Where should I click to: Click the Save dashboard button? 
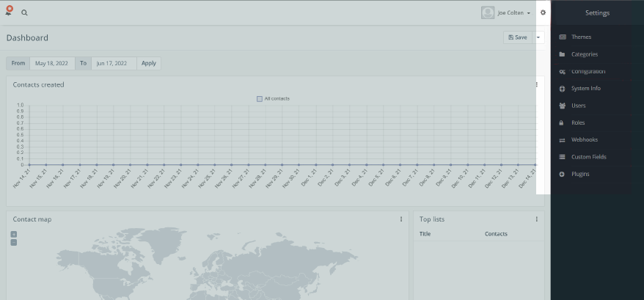click(x=518, y=37)
